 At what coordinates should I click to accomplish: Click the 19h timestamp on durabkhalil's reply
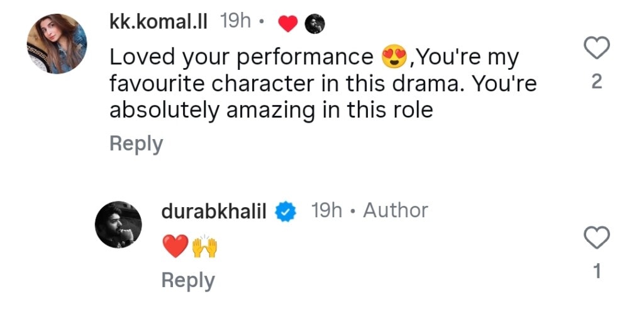[327, 211]
